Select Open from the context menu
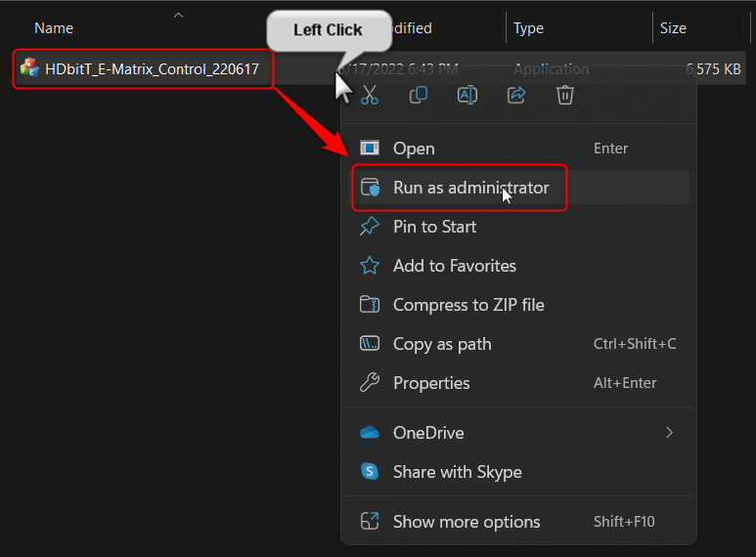756x557 pixels. tap(414, 149)
